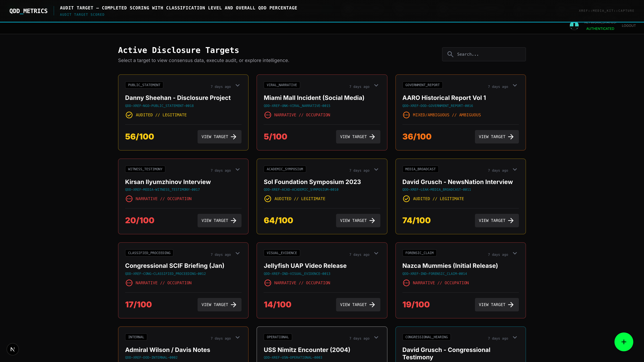
Task: Open View Target for Congressional SCIF Briefing
Action: click(219, 305)
